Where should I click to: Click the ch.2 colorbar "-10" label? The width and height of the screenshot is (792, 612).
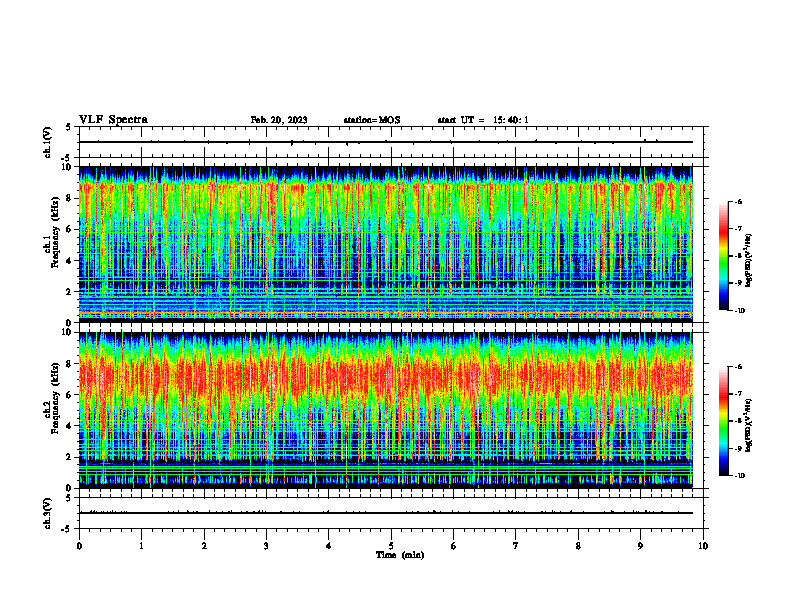pos(740,476)
